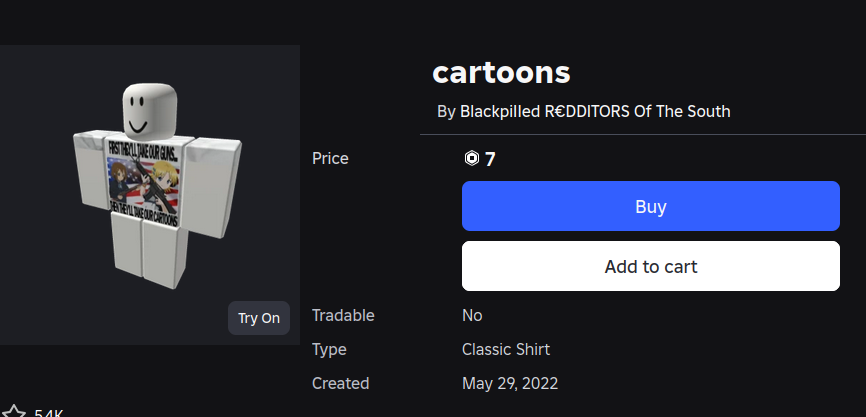The image size is (866, 417).
Task: Click the favorite star icon
Action: (13, 412)
